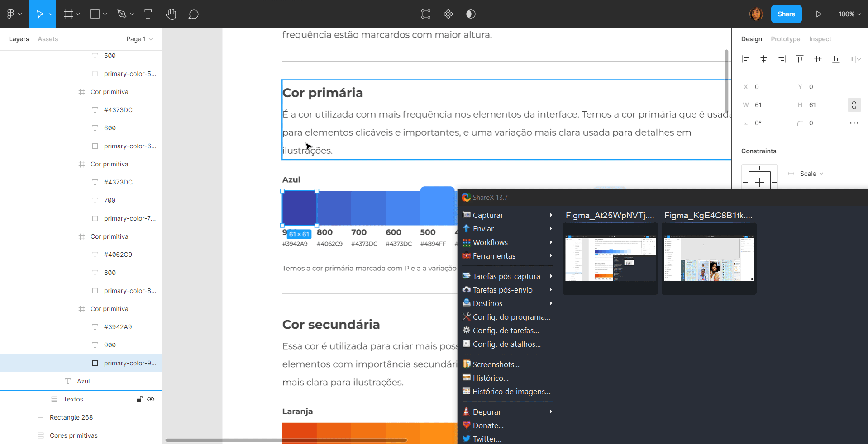The height and width of the screenshot is (444, 868).
Task: Open Config. do programa in ShareX
Action: pos(510,317)
